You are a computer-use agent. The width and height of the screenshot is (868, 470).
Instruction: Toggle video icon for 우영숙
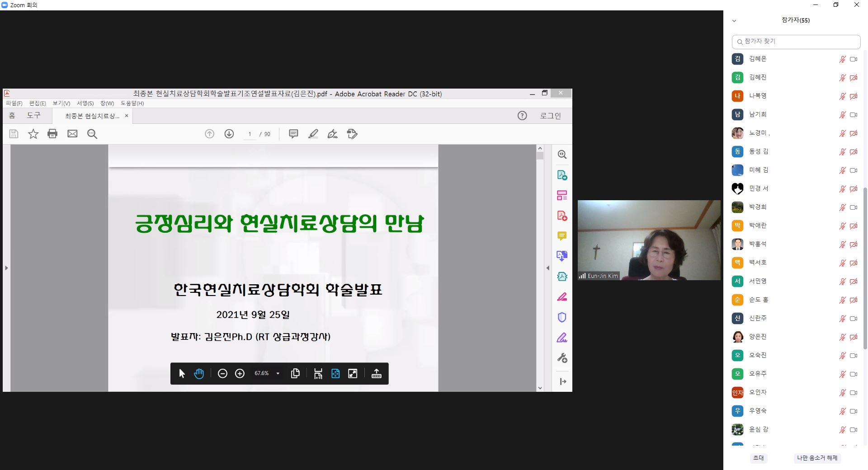854,411
